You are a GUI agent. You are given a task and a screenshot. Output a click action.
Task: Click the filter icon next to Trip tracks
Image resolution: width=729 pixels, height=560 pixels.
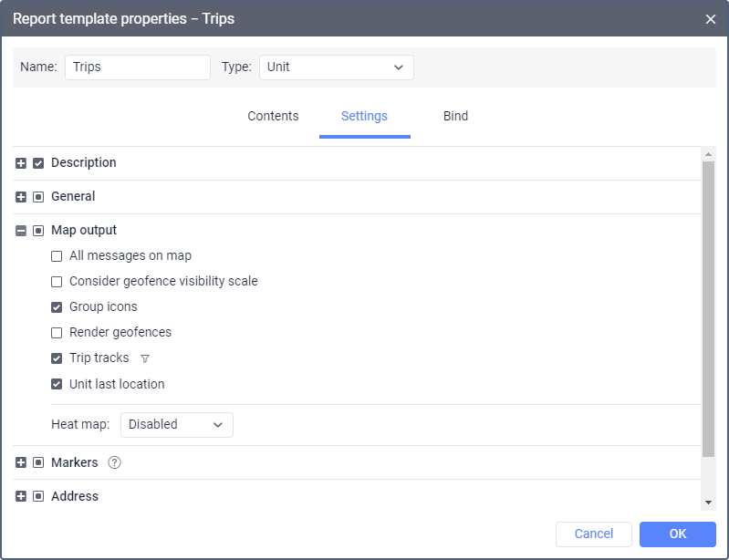point(145,358)
